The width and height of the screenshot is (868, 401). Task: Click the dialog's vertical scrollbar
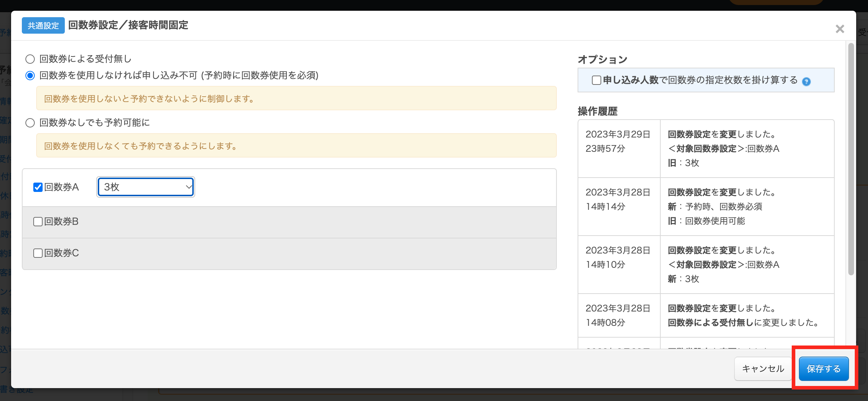point(851,159)
